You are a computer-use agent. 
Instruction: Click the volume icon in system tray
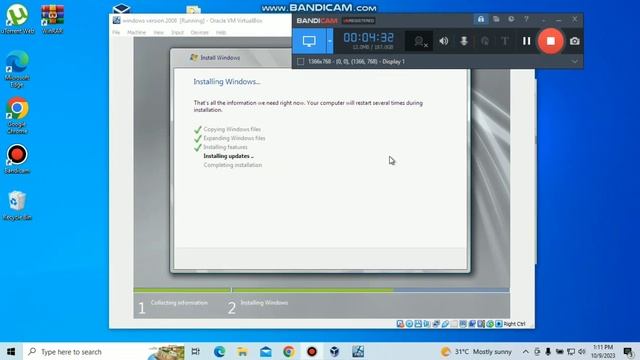582,351
